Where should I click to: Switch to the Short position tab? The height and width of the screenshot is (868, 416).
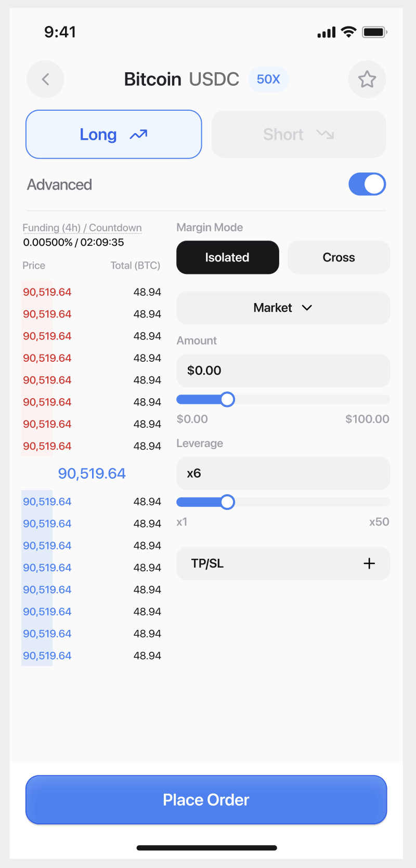[299, 134]
